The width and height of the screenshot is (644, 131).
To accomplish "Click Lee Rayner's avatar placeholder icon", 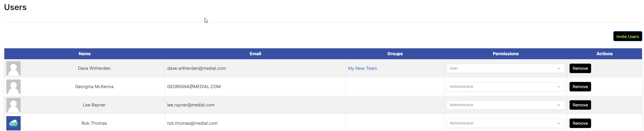I will point(13,105).
